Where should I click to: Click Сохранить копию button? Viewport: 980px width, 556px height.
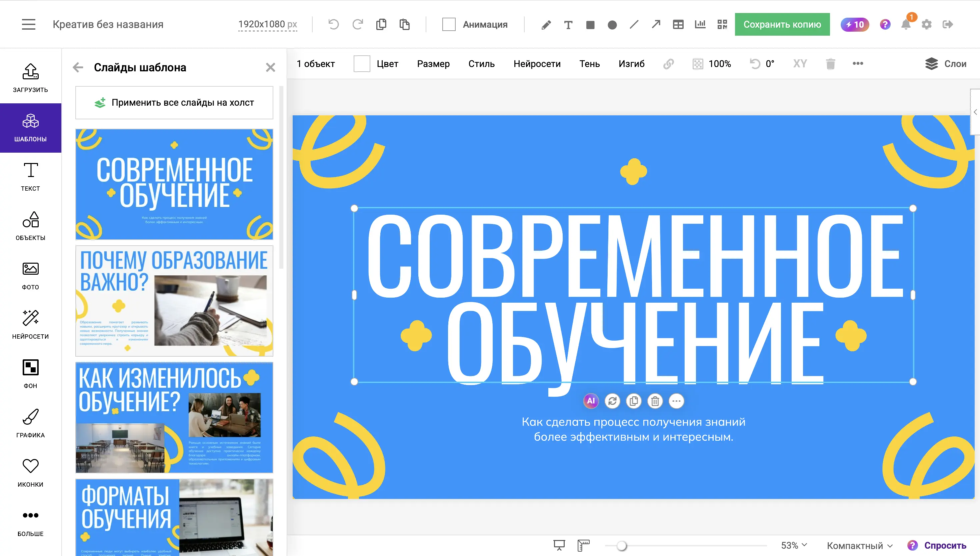782,24
